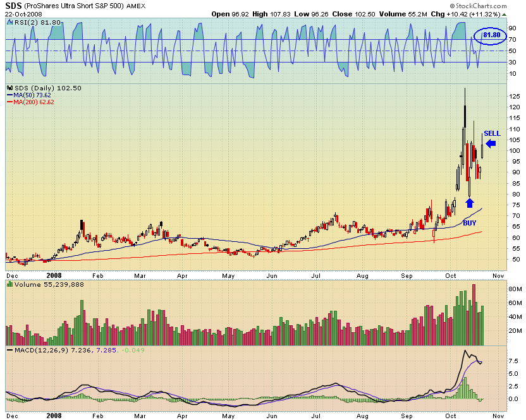
Task: Click the 75 price axis label
Action: (x=516, y=205)
